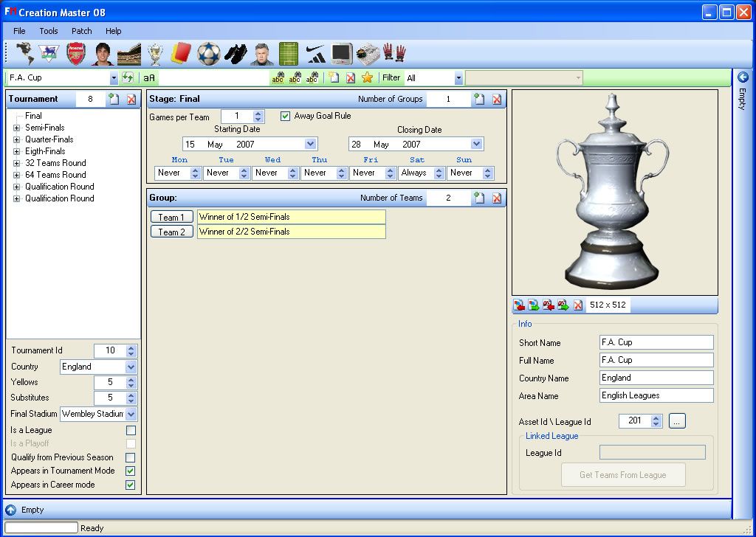Click the Team 2 button

point(171,232)
